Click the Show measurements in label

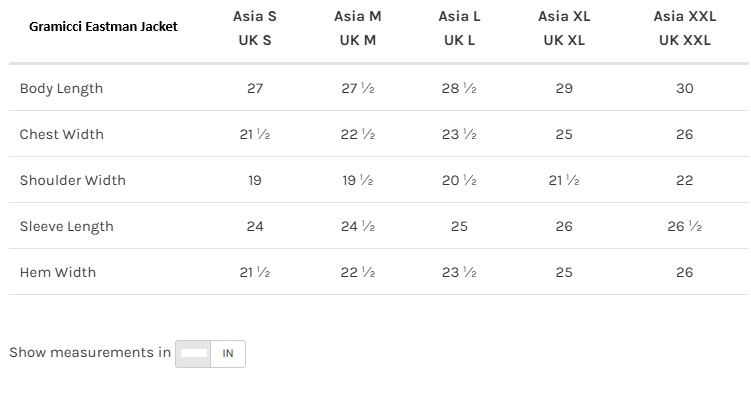pyautogui.click(x=90, y=353)
